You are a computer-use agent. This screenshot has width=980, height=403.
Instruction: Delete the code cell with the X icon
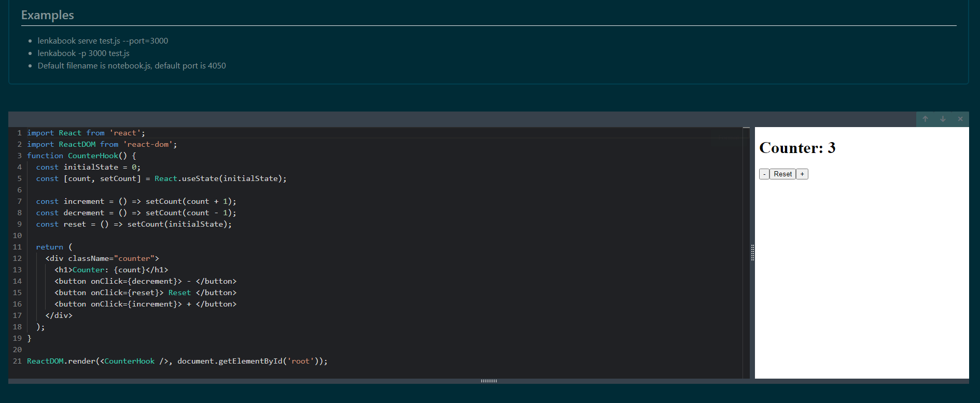tap(960, 119)
